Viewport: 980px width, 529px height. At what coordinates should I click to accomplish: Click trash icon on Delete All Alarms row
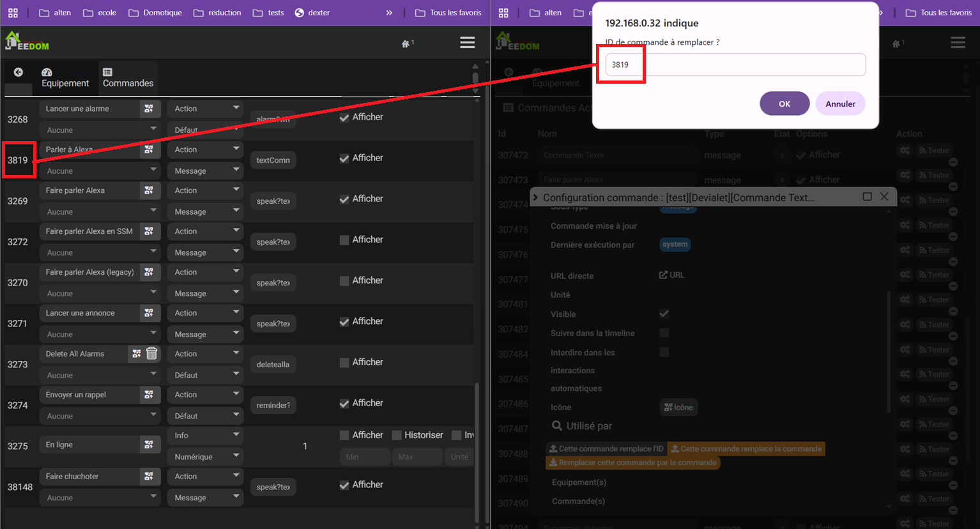[x=152, y=353]
